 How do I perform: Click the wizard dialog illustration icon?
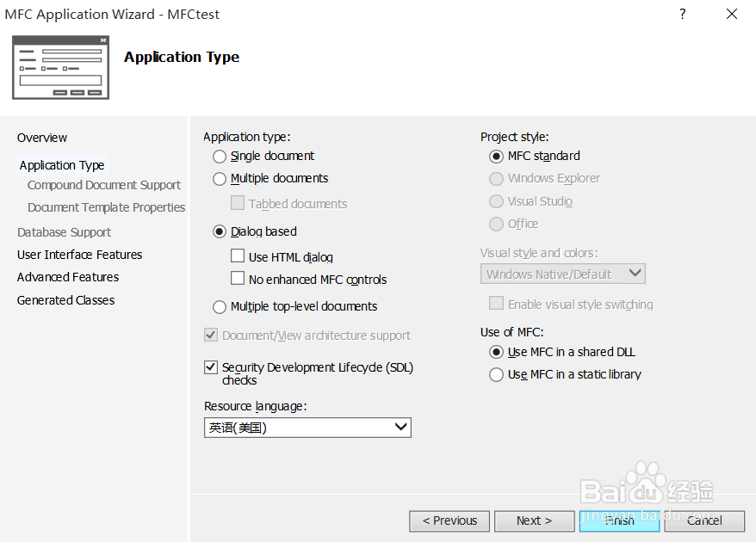pyautogui.click(x=60, y=68)
